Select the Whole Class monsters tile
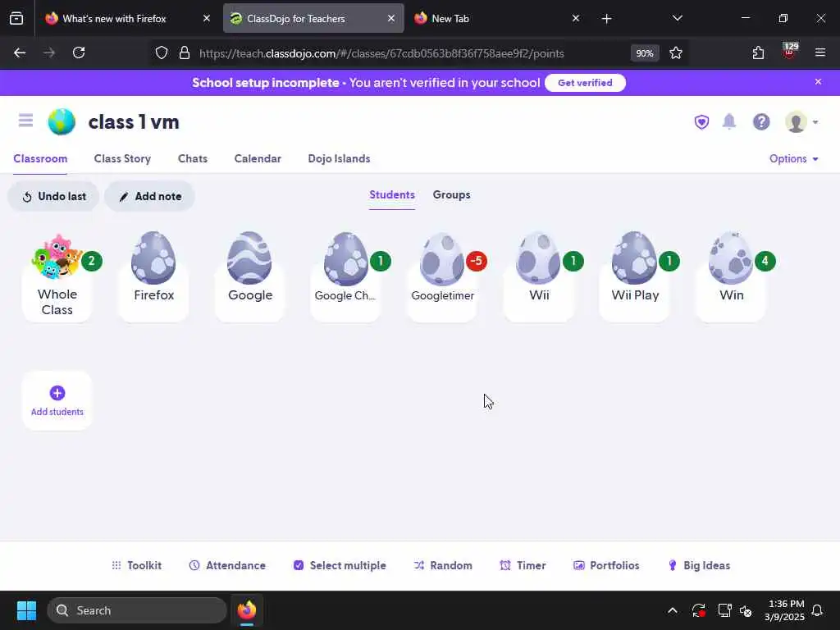The width and height of the screenshot is (840, 630). pyautogui.click(x=57, y=277)
